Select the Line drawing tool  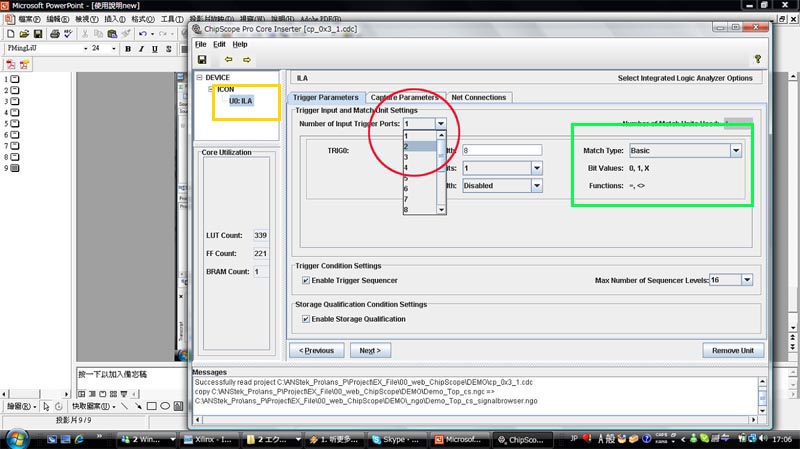[124, 406]
